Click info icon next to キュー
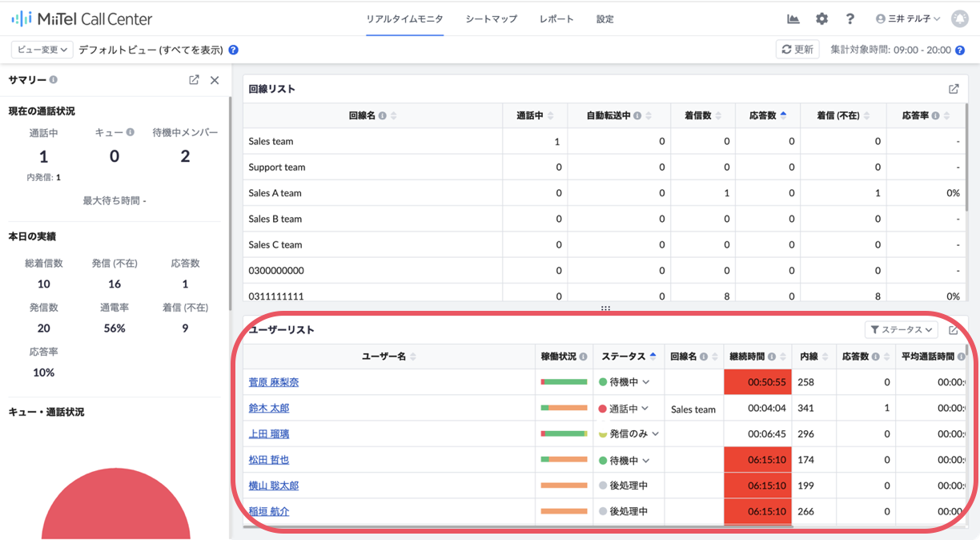Viewport: 980px width, 540px height. (x=131, y=132)
